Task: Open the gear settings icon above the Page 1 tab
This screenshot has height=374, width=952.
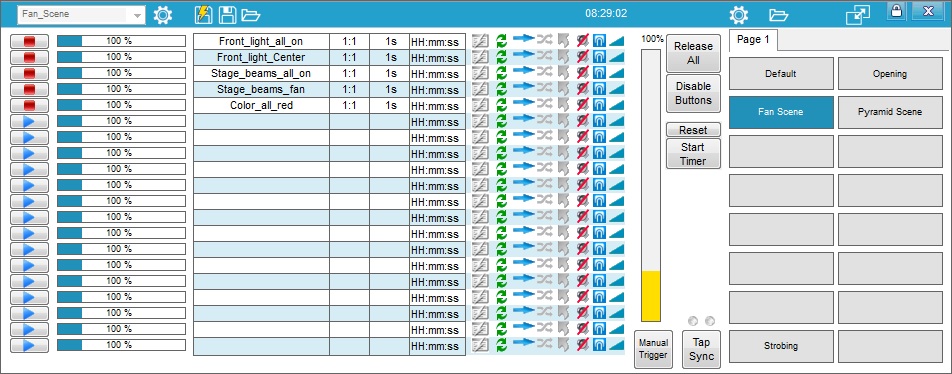Action: pyautogui.click(x=738, y=15)
